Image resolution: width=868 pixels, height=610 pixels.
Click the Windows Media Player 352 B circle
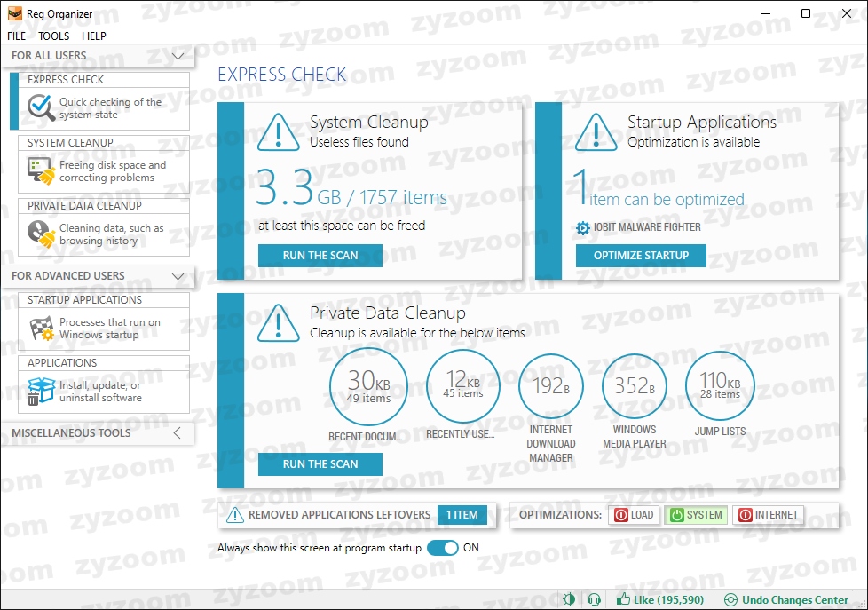pos(635,386)
